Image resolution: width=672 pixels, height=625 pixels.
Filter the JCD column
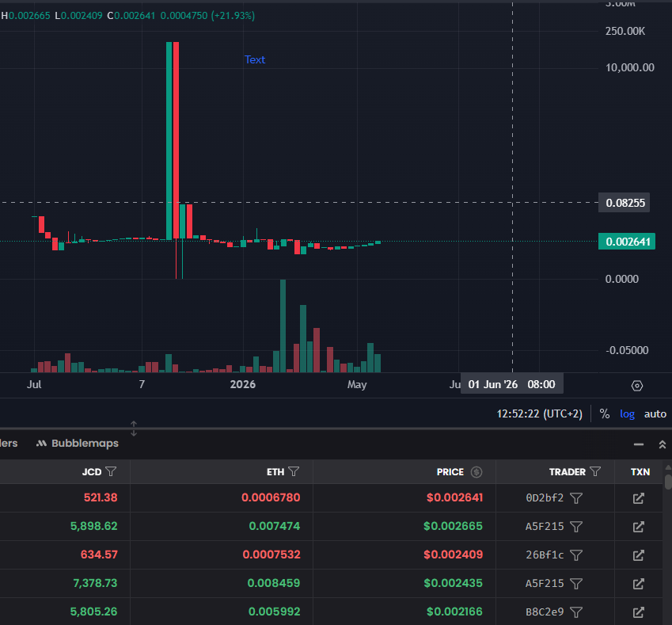[x=111, y=472]
